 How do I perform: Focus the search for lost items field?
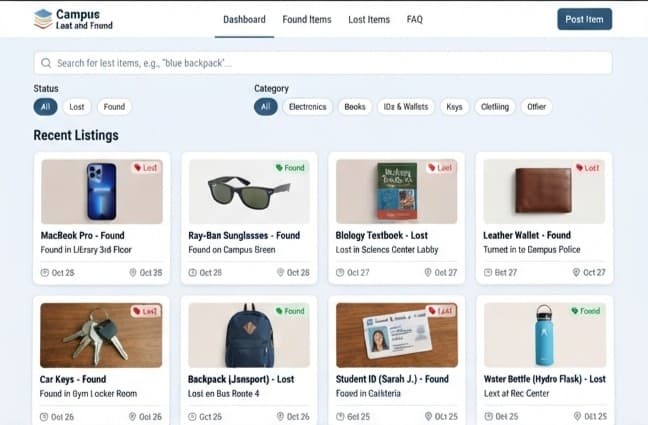(x=323, y=63)
